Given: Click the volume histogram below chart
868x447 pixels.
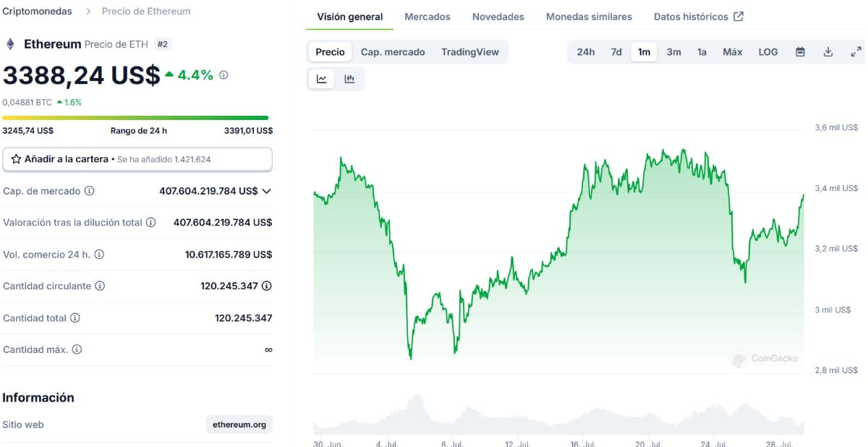Looking at the screenshot, I should click(x=558, y=414).
